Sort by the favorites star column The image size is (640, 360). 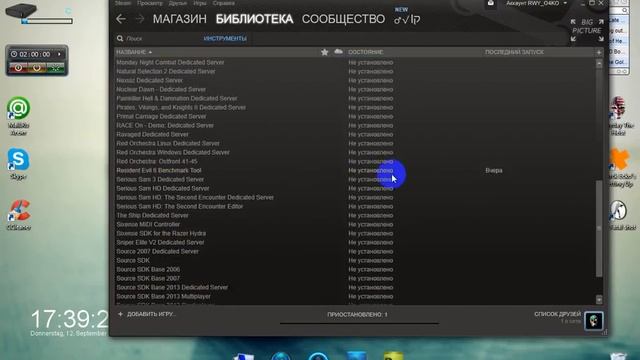point(324,52)
